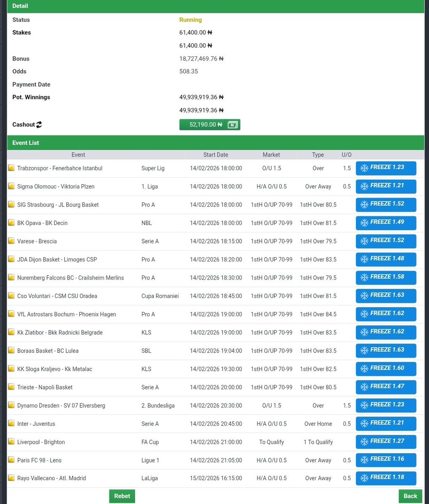
Task: Click yellow status icon for BK Opava row
Action: (x=11, y=222)
